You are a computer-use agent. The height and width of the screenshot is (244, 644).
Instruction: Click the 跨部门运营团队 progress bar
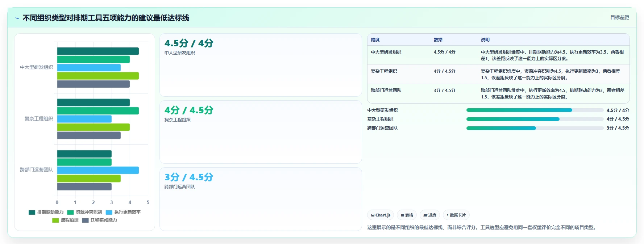[535, 128]
